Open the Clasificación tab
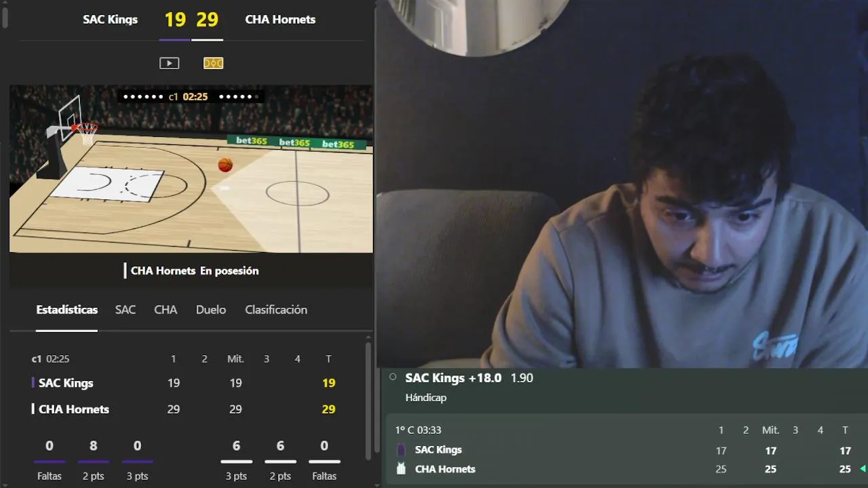The width and height of the screenshot is (868, 488). 276,310
